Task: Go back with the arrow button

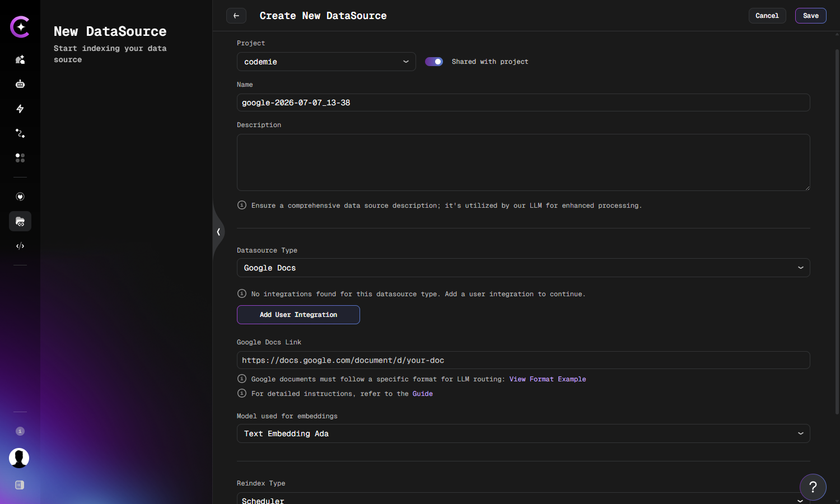Action: (236, 16)
